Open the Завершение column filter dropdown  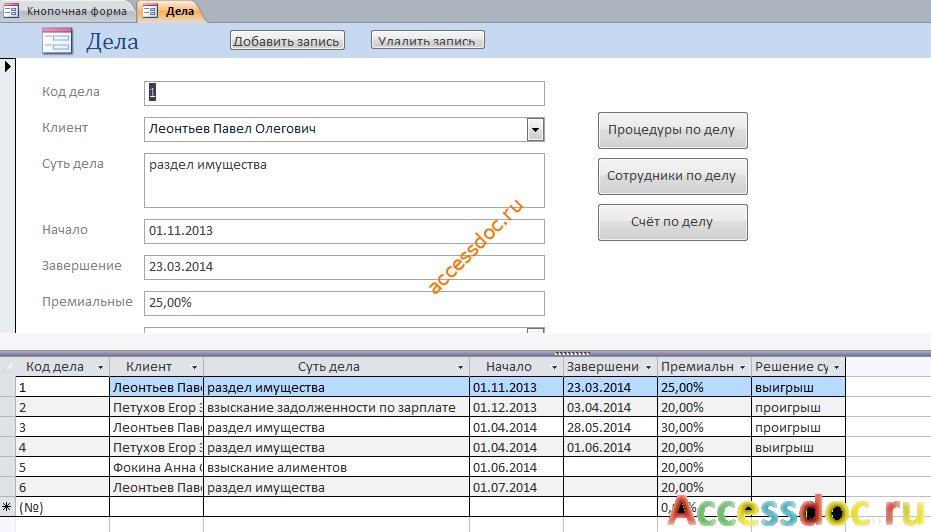[648, 368]
